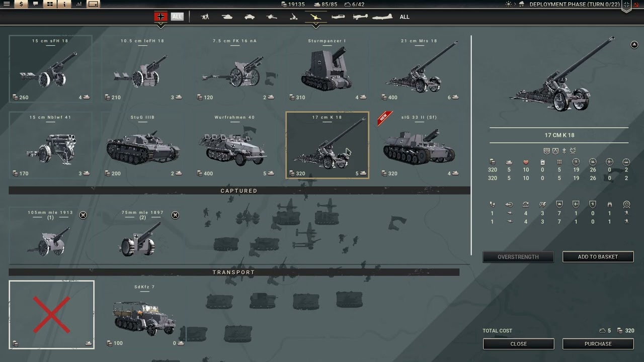Select the 21 cm Mrs 18 unit card
Screen dimensions: 644x362
click(419, 69)
